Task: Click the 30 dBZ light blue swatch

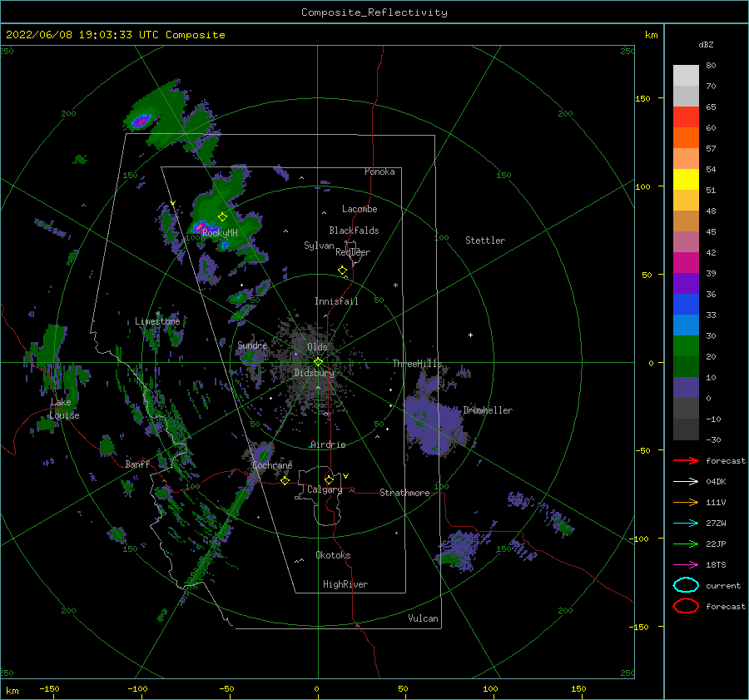Action: (x=686, y=325)
